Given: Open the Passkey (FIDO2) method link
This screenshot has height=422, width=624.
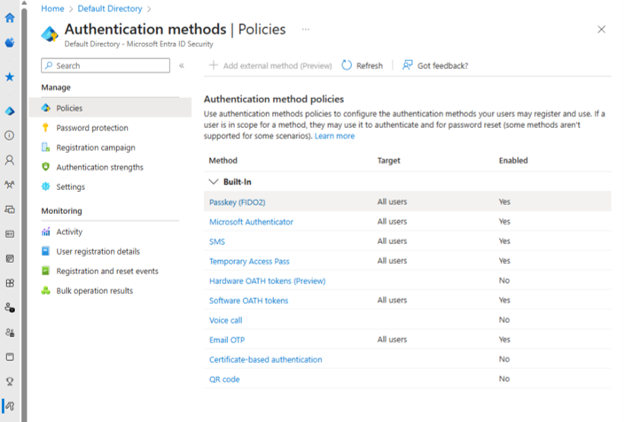Looking at the screenshot, I should (x=237, y=202).
